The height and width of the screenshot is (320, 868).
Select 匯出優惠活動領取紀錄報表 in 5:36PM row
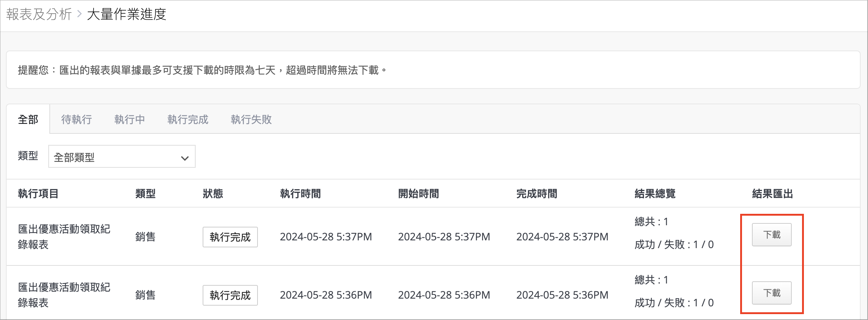[64, 295]
